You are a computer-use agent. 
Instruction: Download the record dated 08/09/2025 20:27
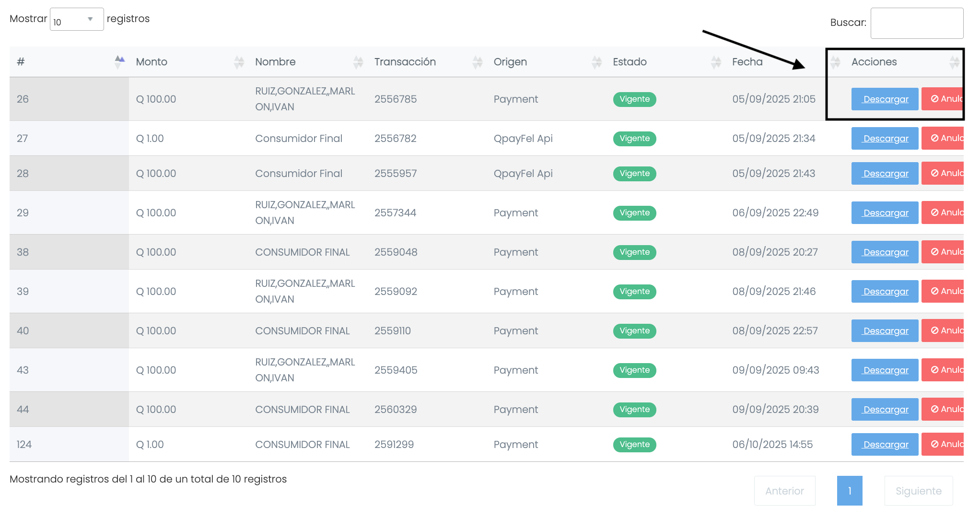tap(885, 252)
